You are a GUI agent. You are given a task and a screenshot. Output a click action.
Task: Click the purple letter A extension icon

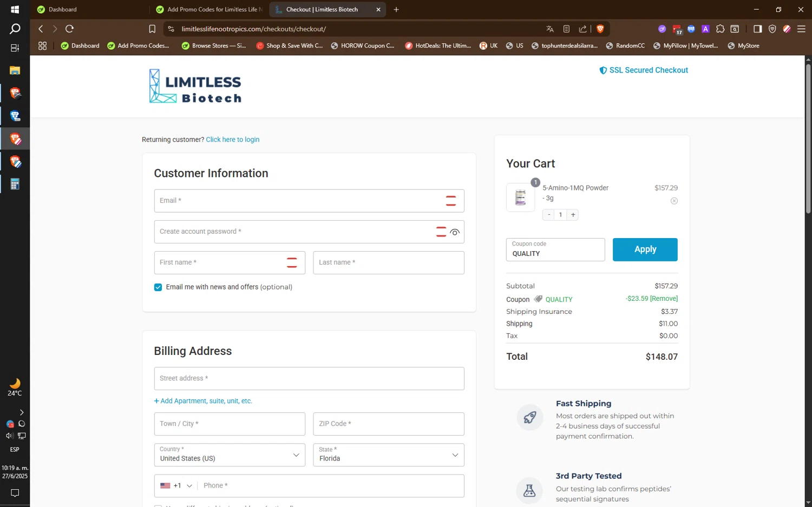705,29
